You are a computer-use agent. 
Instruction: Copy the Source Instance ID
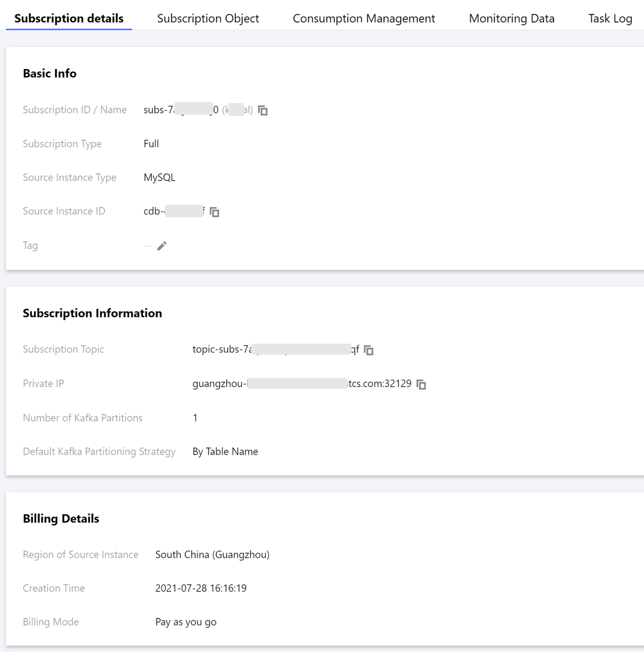pos(214,212)
